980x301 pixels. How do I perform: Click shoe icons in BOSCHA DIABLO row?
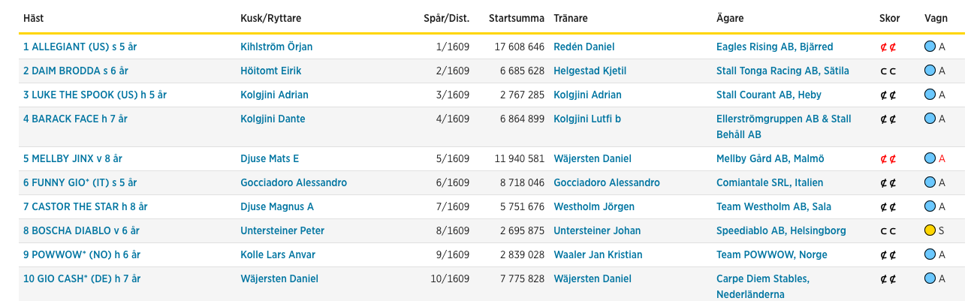point(888,231)
